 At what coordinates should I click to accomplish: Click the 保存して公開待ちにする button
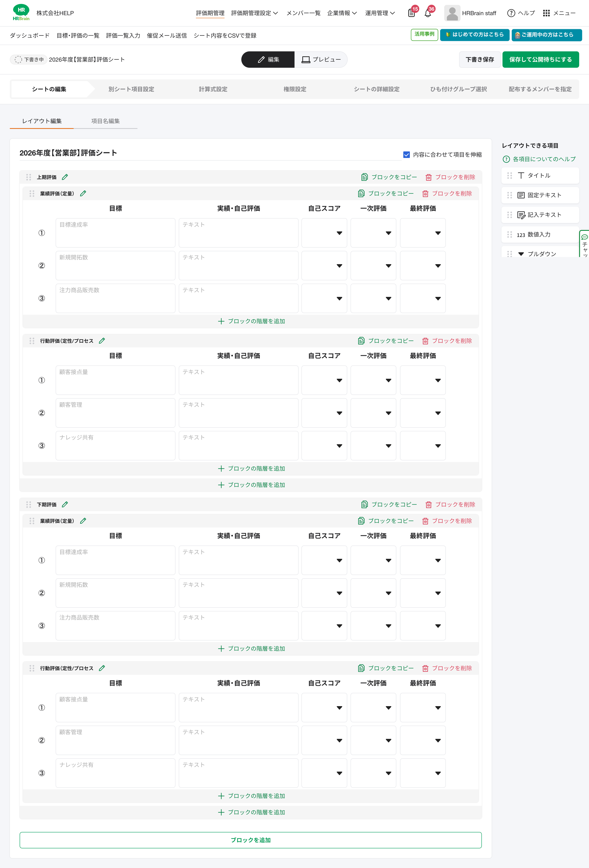[x=541, y=59]
